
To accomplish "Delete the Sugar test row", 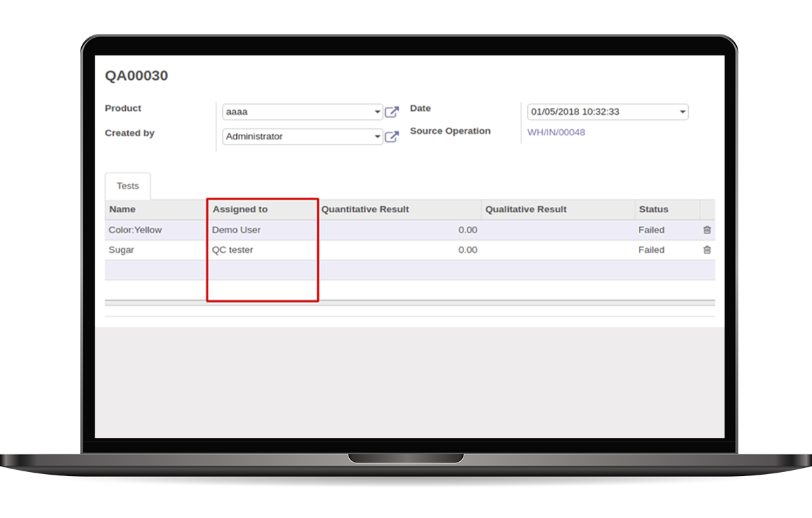I will 707,250.
